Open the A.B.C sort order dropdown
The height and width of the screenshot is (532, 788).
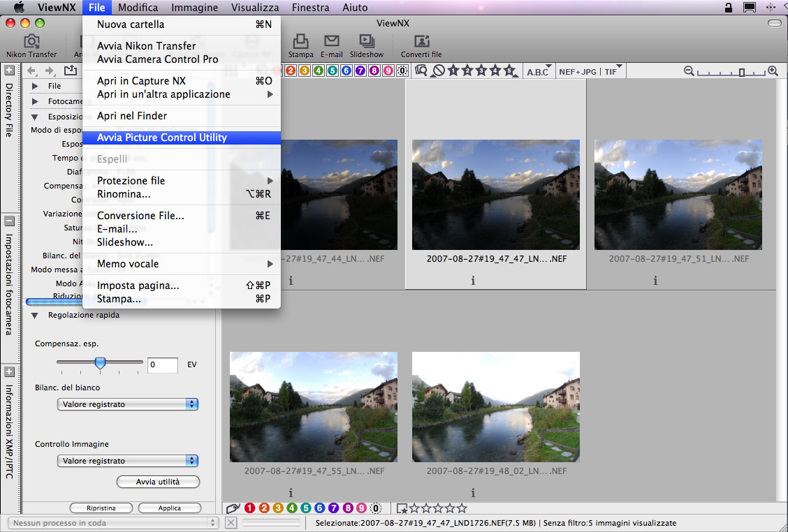click(x=539, y=71)
